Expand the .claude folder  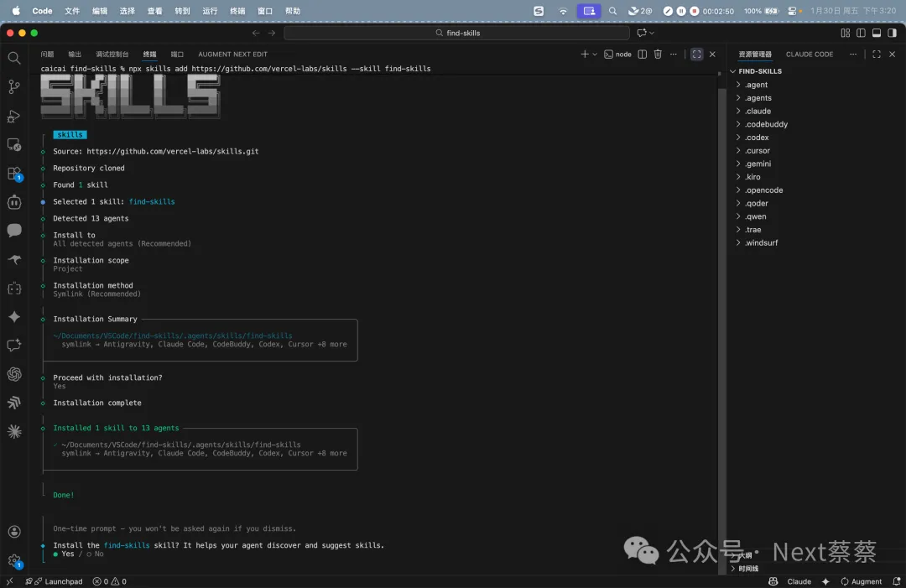pyautogui.click(x=758, y=111)
